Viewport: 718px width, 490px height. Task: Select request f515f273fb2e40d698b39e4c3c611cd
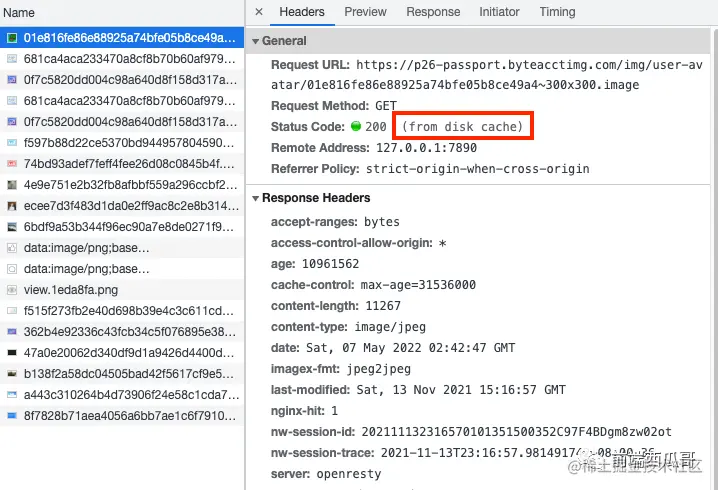point(122,311)
